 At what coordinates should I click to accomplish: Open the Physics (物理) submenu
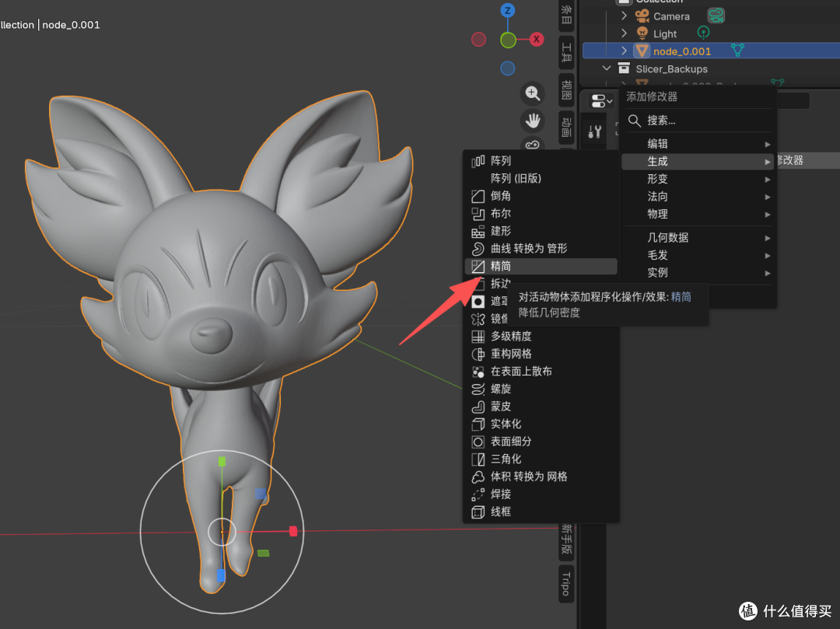[x=698, y=214]
